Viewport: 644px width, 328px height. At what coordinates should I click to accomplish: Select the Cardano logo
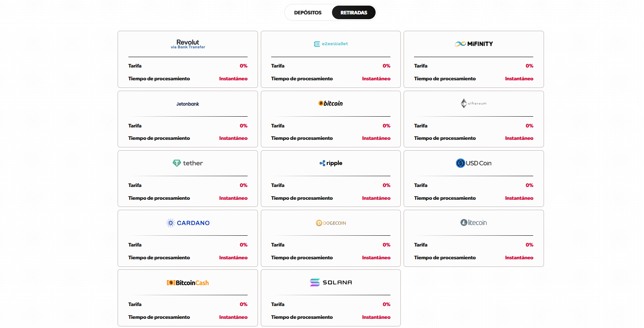(188, 223)
